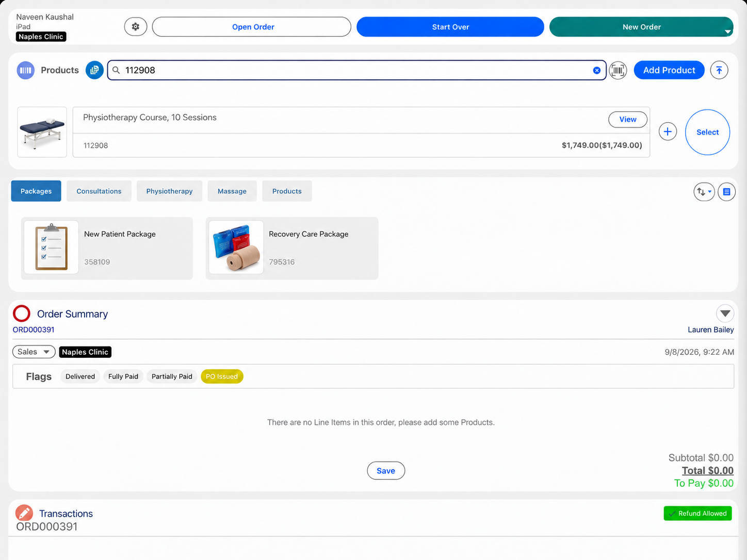Scan a barcode with scanner icon

click(618, 70)
